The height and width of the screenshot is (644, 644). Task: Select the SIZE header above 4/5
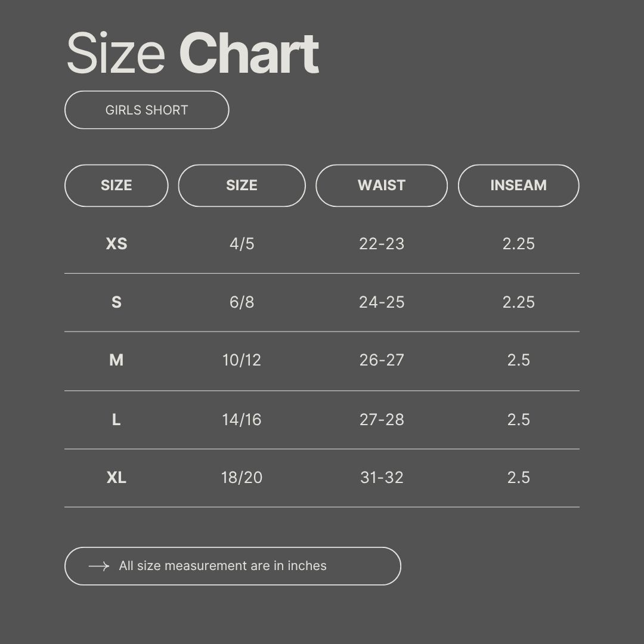241,185
